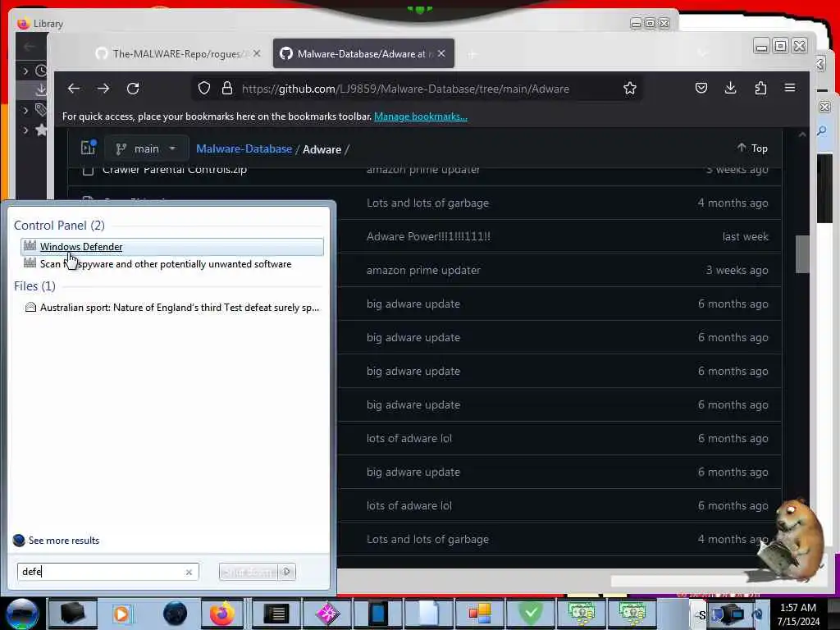Click the Adware breadcrumb text
The height and width of the screenshot is (630, 840).
point(322,149)
